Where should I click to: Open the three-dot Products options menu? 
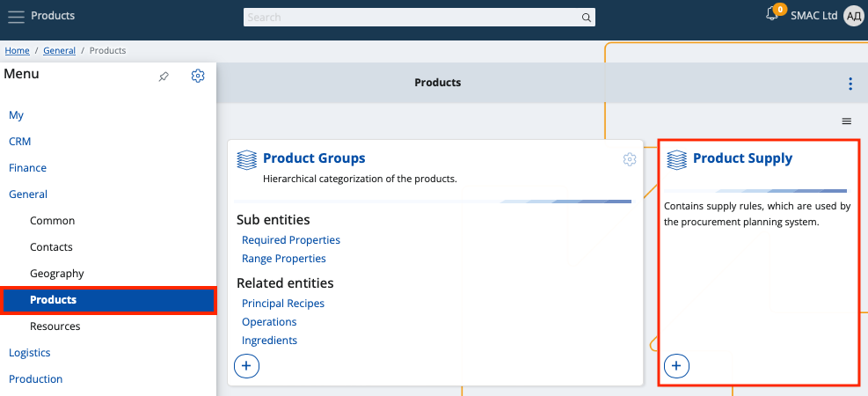850,84
